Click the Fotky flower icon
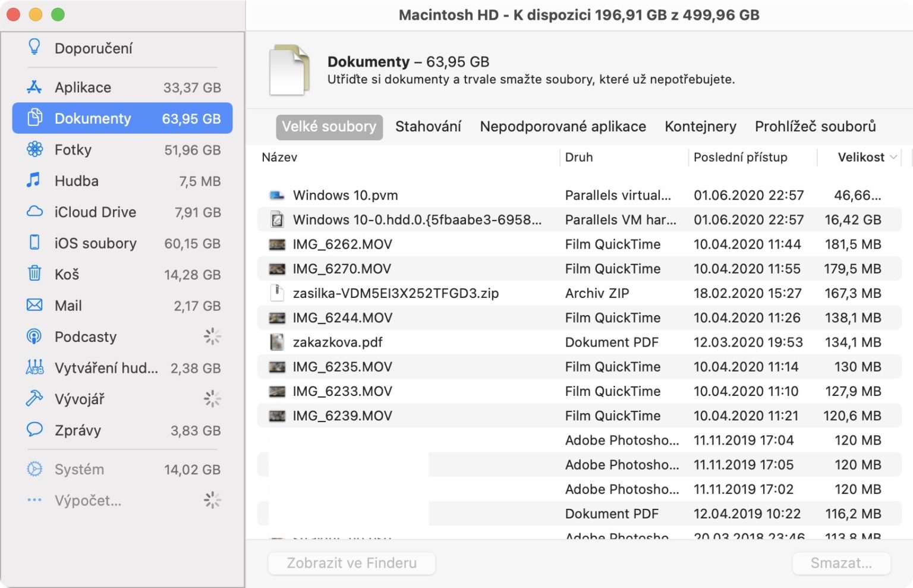The width and height of the screenshot is (913, 588). point(35,149)
